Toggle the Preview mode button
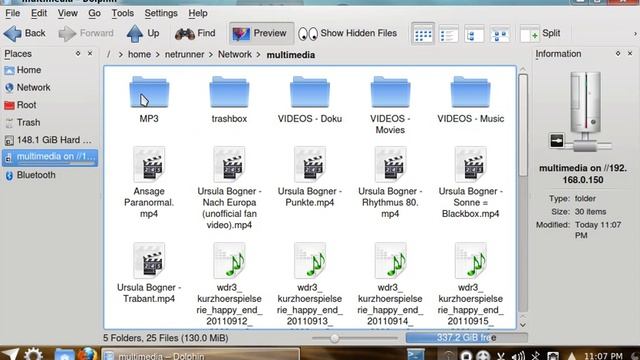The width and height of the screenshot is (640, 360). 261,33
